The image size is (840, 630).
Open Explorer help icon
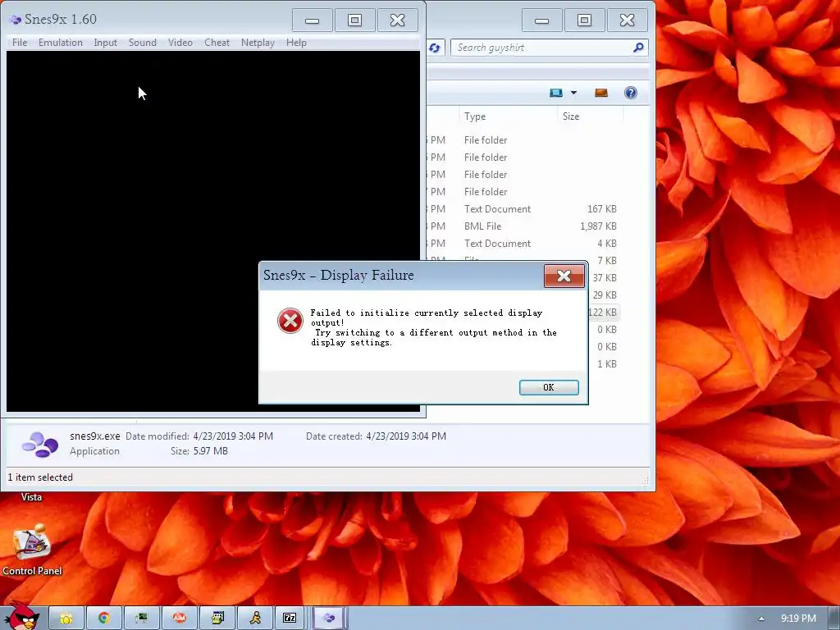631,93
